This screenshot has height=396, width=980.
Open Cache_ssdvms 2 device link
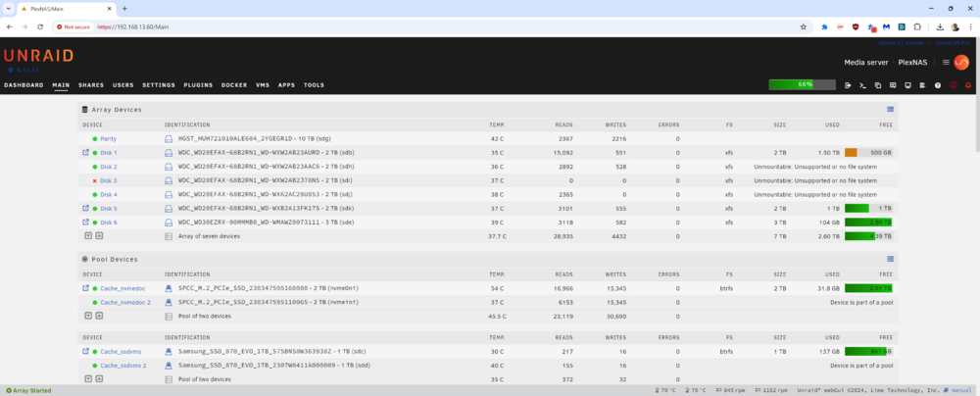tap(123, 366)
